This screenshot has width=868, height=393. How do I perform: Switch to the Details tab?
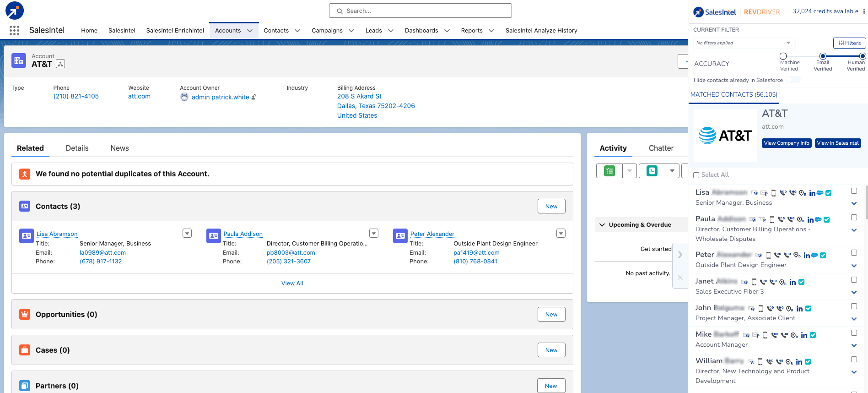pyautogui.click(x=77, y=148)
